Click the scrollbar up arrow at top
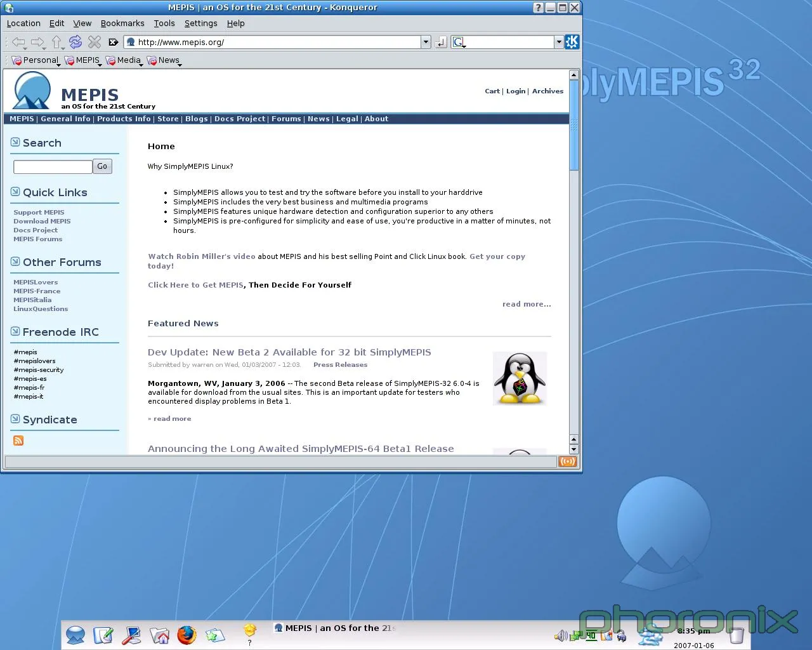 pyautogui.click(x=573, y=75)
